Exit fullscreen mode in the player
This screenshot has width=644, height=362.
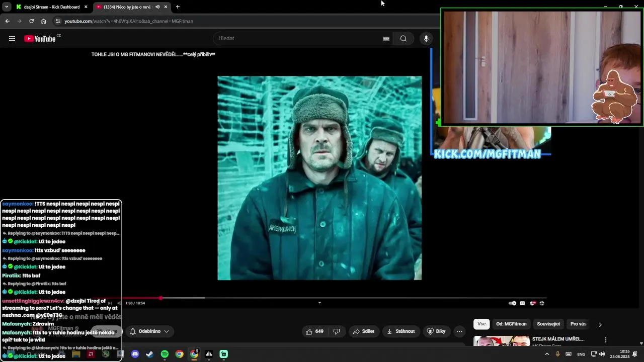pyautogui.click(x=542, y=303)
